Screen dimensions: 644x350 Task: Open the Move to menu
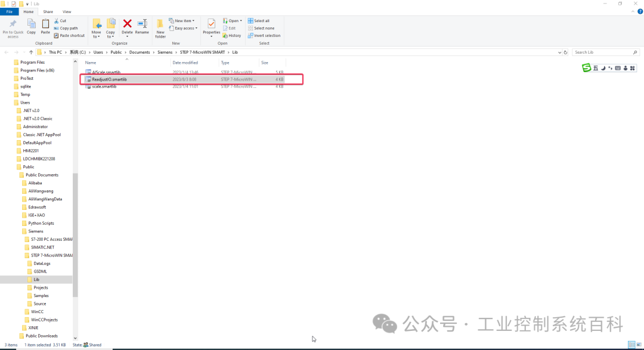[96, 29]
